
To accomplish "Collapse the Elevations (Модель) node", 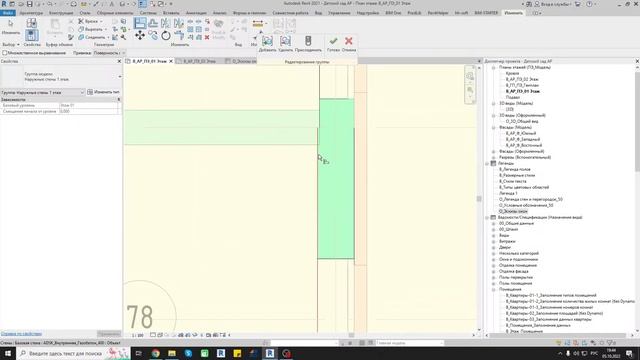I will point(493,127).
